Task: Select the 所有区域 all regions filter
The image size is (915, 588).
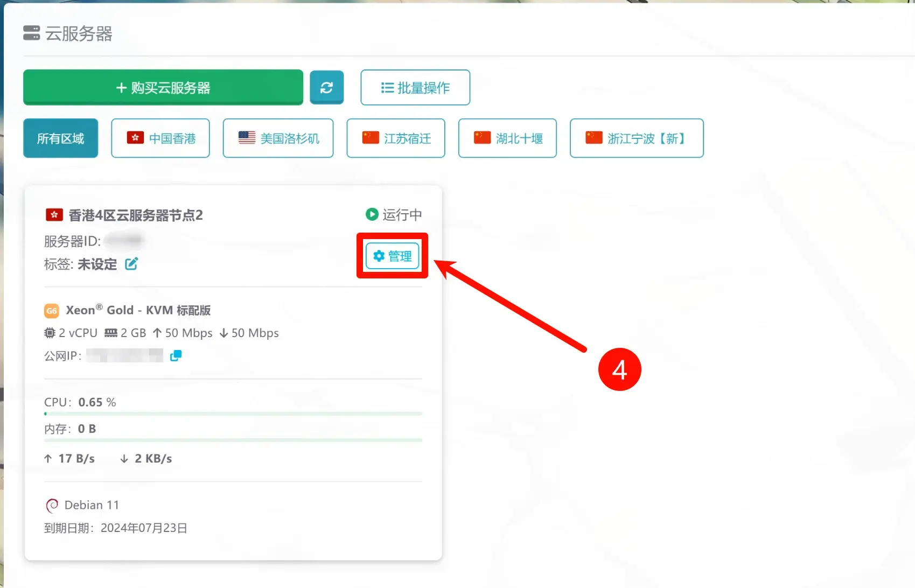Action: tap(60, 138)
